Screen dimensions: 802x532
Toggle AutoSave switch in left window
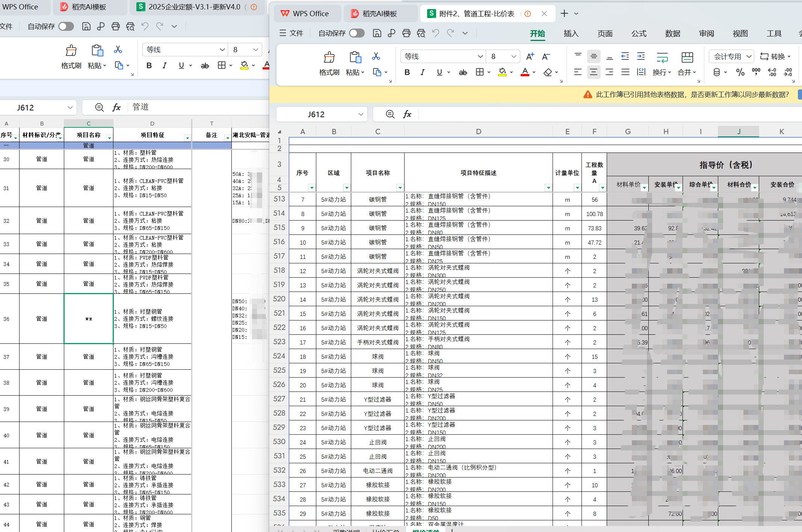coord(66,26)
